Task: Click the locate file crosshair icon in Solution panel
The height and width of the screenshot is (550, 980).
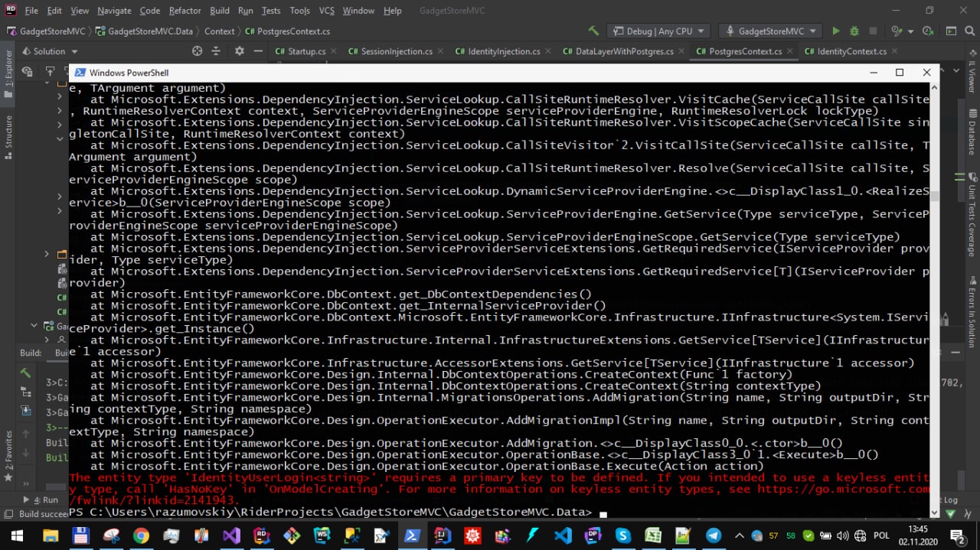Action: pyautogui.click(x=197, y=51)
